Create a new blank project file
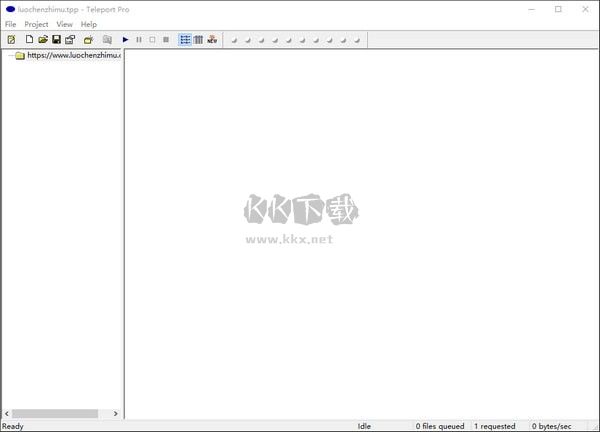Screen dimensions: 600x432 click(29, 39)
